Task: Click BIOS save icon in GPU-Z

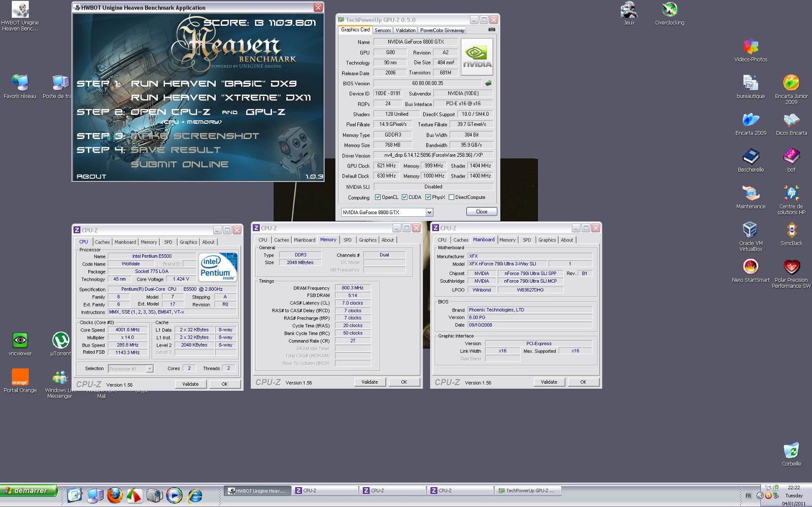Action: [488, 83]
